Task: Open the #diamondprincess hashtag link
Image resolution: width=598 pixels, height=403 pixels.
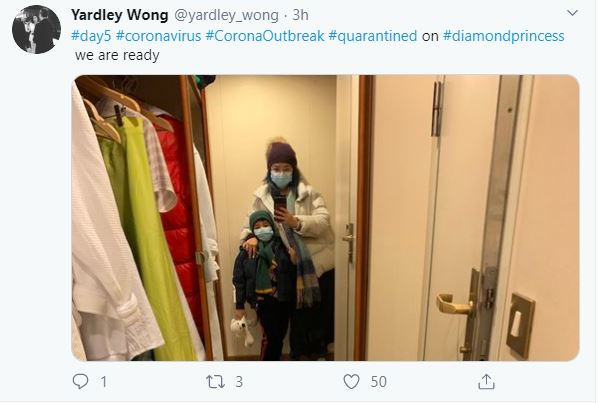Action: coord(503,36)
